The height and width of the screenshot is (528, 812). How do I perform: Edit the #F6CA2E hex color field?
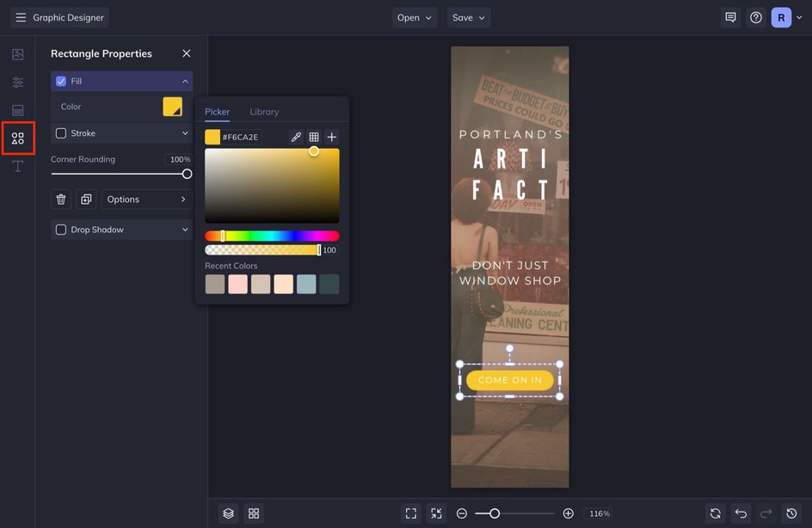click(240, 138)
